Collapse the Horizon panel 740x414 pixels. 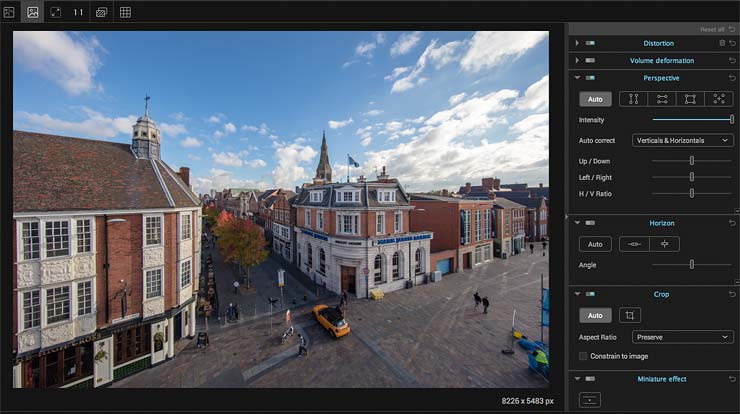[577, 222]
